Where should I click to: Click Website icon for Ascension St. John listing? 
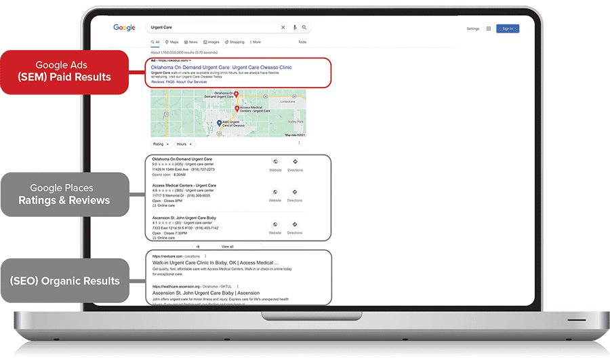pos(275,224)
